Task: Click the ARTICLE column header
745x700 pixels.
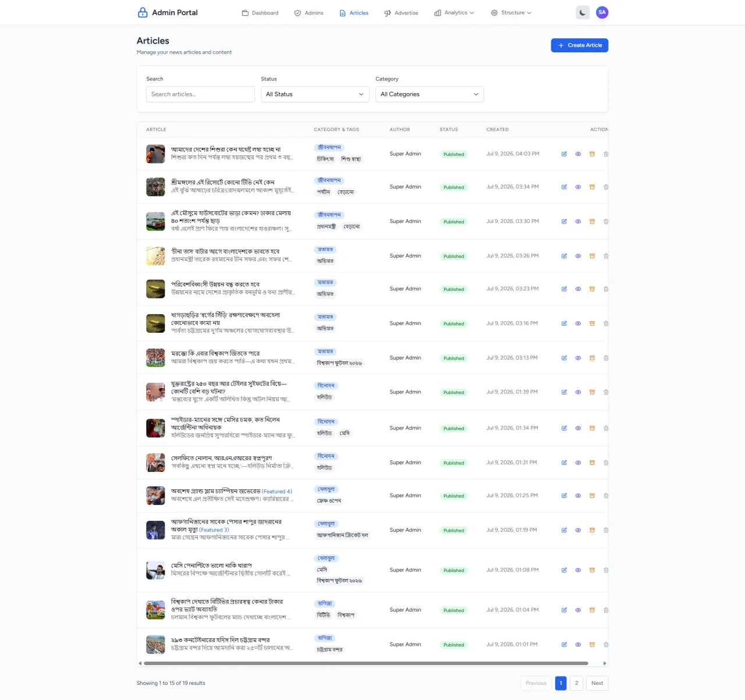Action: 156,130
